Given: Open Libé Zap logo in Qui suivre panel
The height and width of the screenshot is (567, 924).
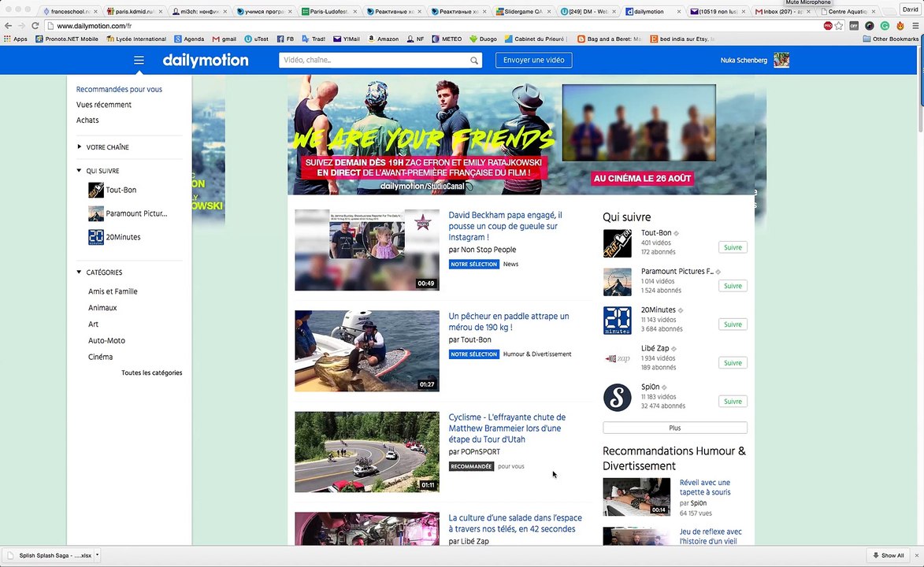Looking at the screenshot, I should pyautogui.click(x=617, y=358).
